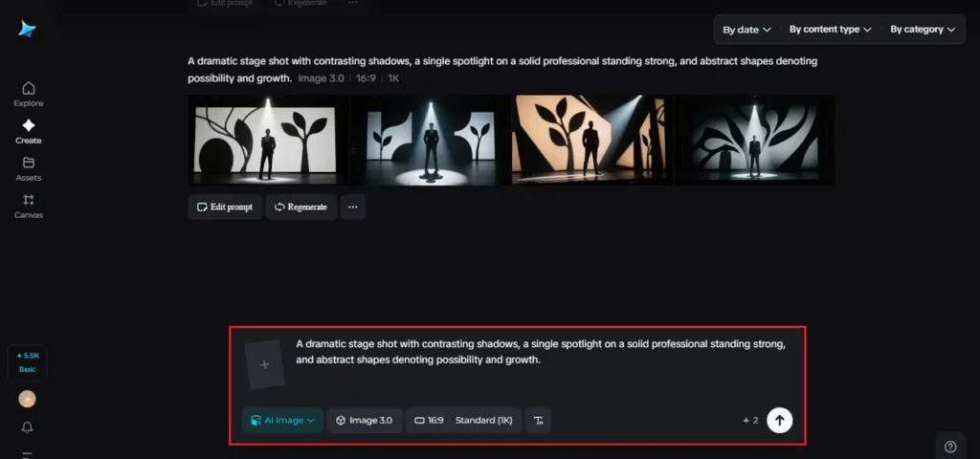This screenshot has height=459, width=980.
Task: Open the 16:9 Standard (1K) aspect ratio settings
Action: pos(464,421)
